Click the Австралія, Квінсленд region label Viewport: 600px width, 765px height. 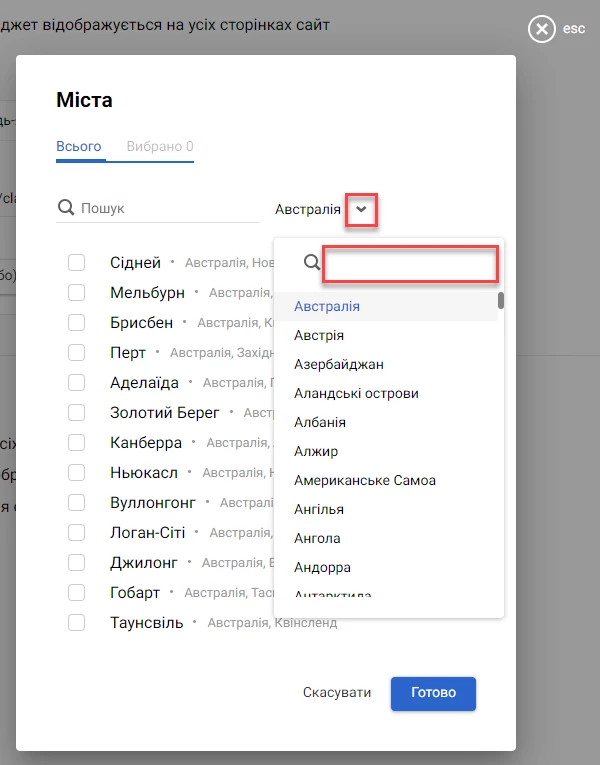click(x=272, y=623)
